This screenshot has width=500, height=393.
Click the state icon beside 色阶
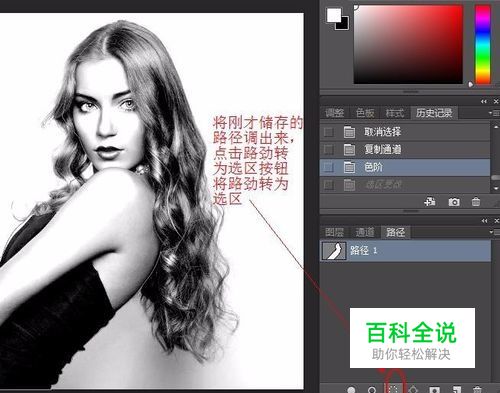click(x=349, y=167)
